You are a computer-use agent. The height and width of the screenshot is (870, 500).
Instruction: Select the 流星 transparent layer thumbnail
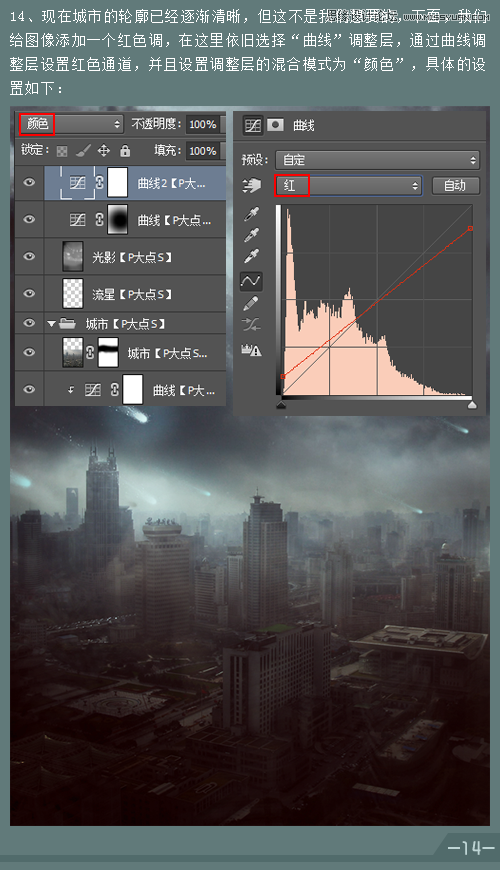point(73,294)
